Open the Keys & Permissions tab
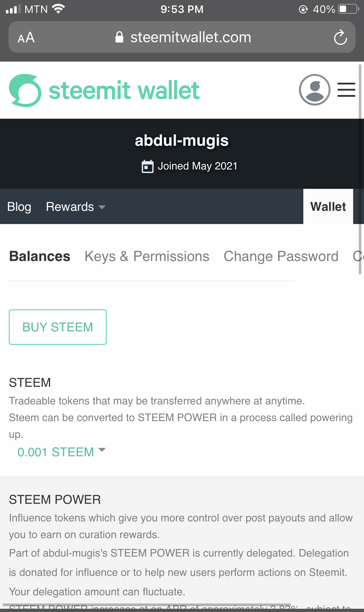The image size is (364, 612). [x=147, y=256]
